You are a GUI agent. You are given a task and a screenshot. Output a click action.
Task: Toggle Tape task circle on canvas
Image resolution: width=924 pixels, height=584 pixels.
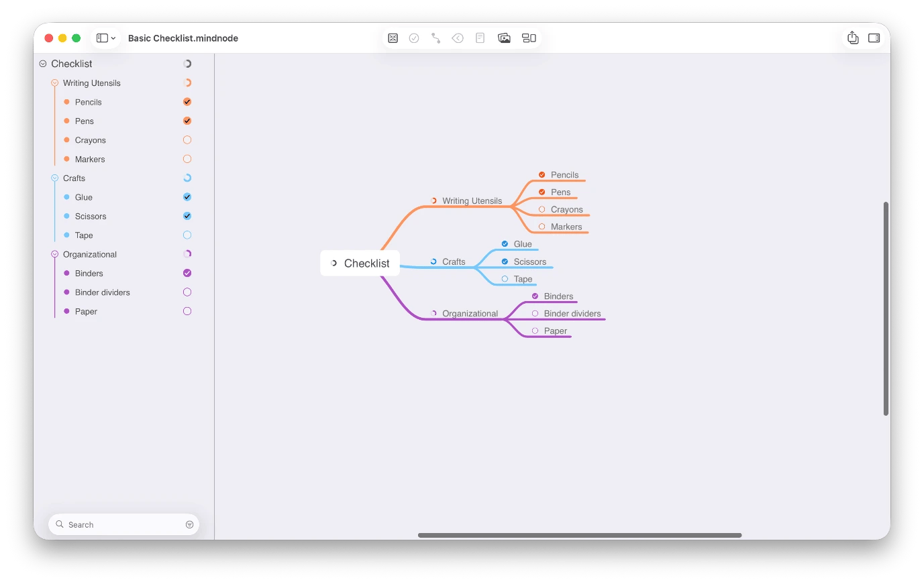pos(505,279)
